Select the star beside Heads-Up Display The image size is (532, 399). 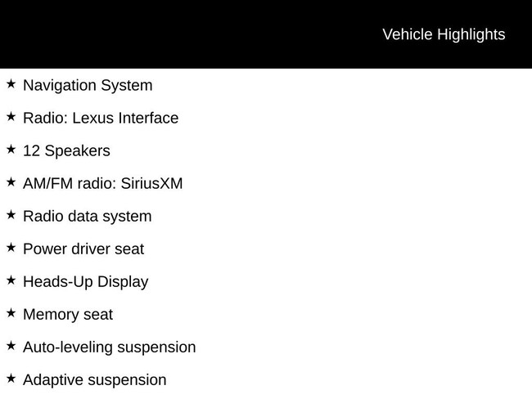[11, 280]
